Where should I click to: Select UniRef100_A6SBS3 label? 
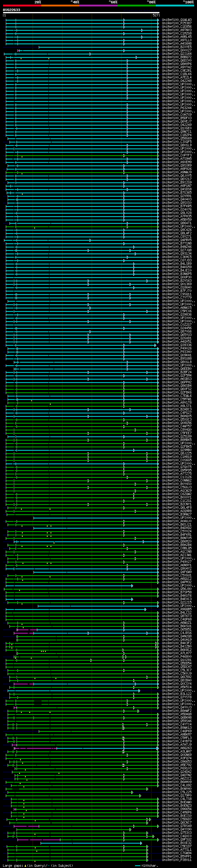click(x=177, y=379)
